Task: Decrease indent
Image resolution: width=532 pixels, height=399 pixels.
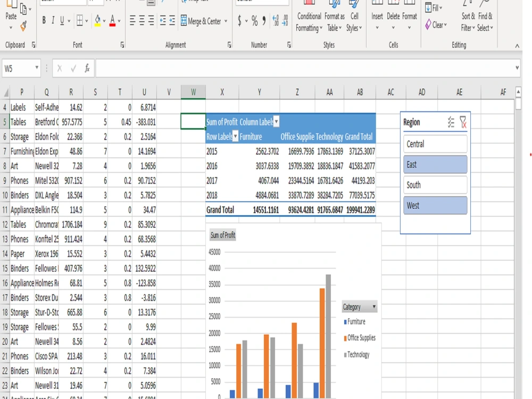Action: (163, 21)
